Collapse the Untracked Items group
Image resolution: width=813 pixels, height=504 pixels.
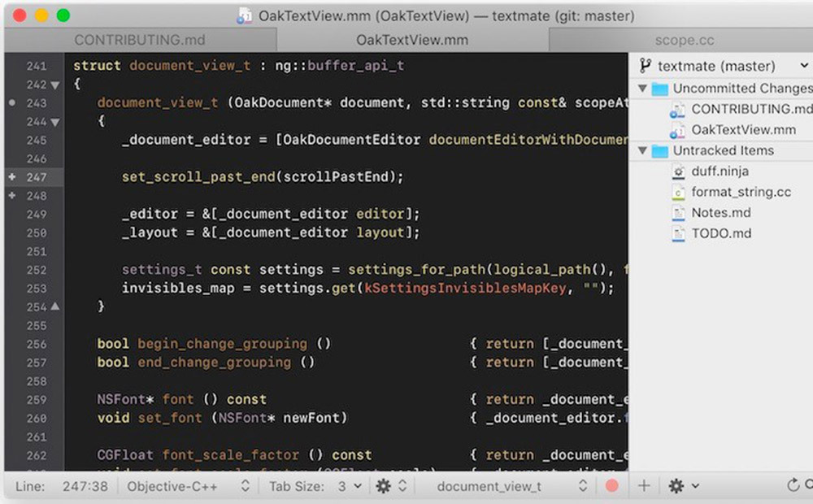coord(642,150)
